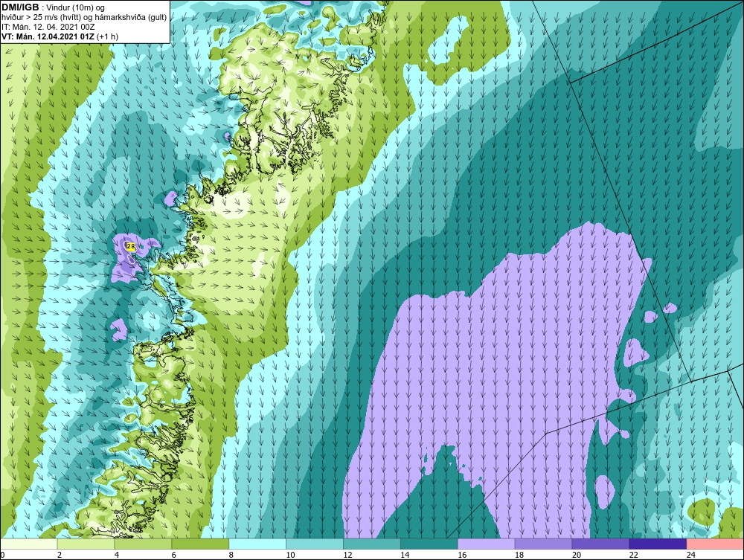
Task: Click the IT initial time line 00Z
Action: (48, 27)
